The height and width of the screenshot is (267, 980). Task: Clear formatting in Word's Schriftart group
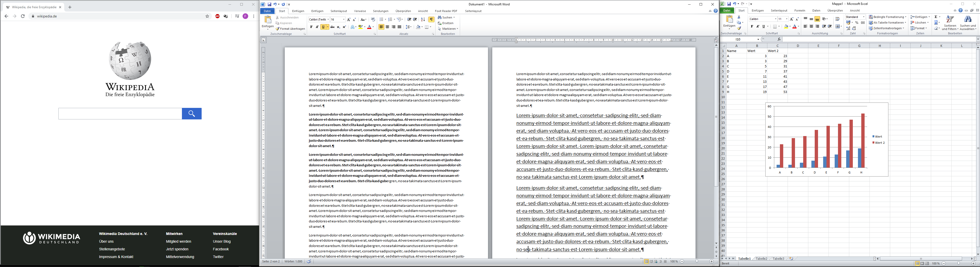[x=373, y=19]
